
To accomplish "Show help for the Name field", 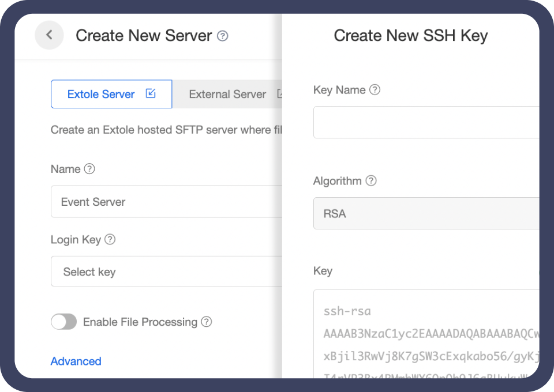I will click(89, 169).
